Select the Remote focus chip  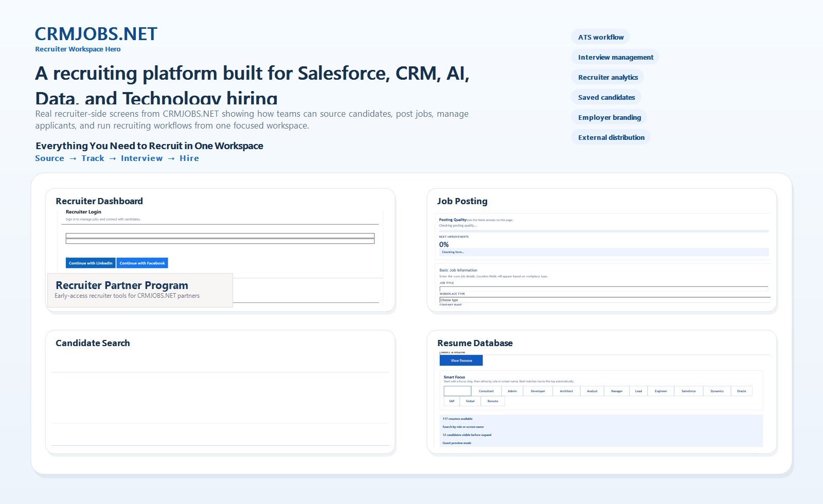(x=493, y=401)
